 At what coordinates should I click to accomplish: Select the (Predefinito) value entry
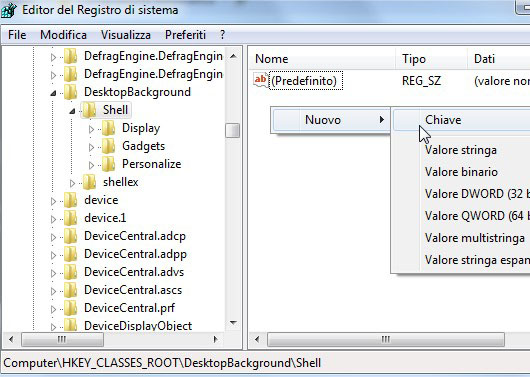(306, 81)
